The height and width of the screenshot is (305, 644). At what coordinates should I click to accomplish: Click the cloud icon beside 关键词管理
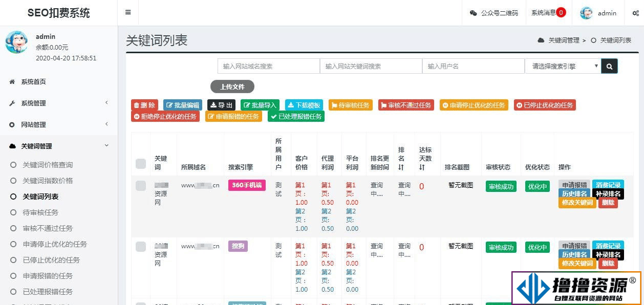(12, 146)
